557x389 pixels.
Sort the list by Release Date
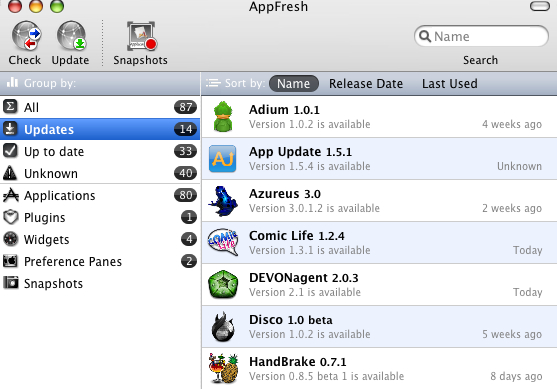366,83
